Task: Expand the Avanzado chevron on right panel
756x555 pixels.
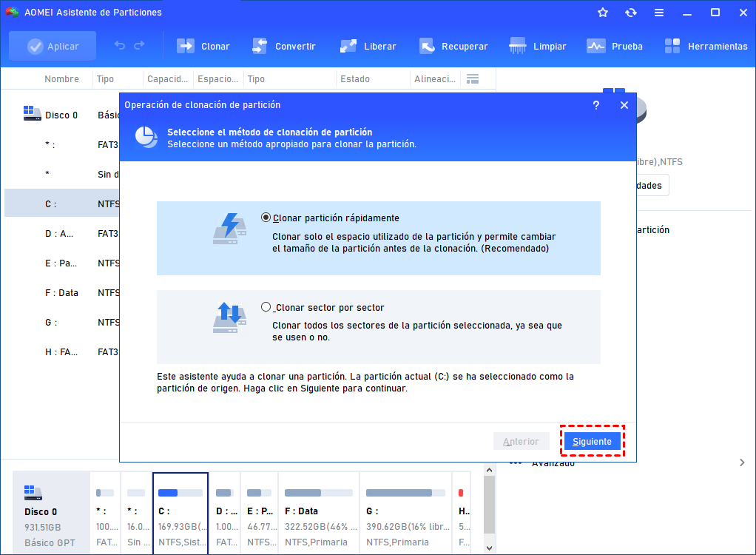Action: tap(742, 463)
